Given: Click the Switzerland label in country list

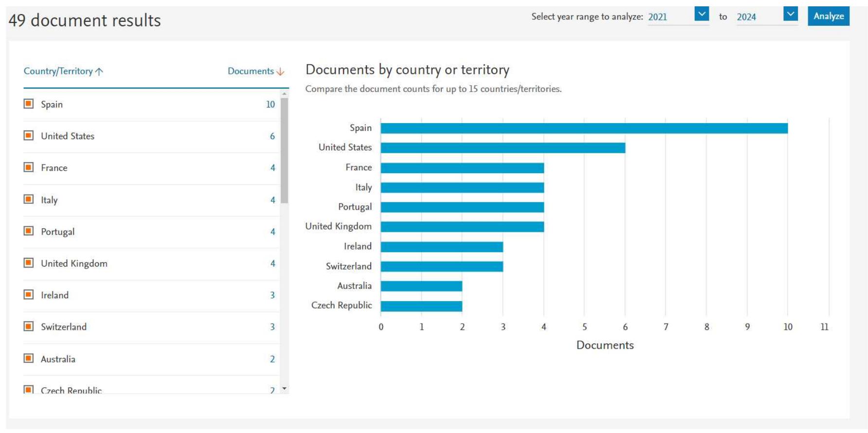Looking at the screenshot, I should tap(64, 327).
